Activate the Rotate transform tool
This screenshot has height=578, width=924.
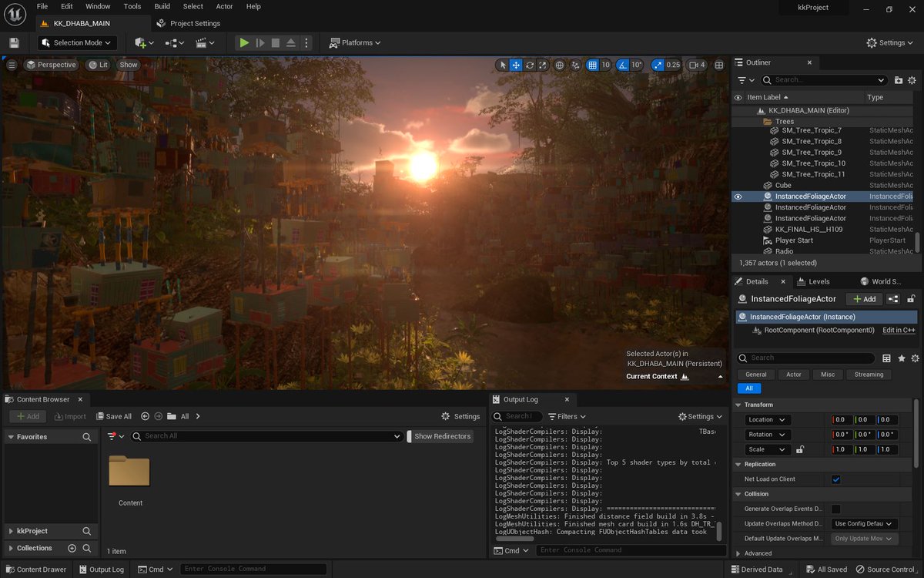point(529,65)
